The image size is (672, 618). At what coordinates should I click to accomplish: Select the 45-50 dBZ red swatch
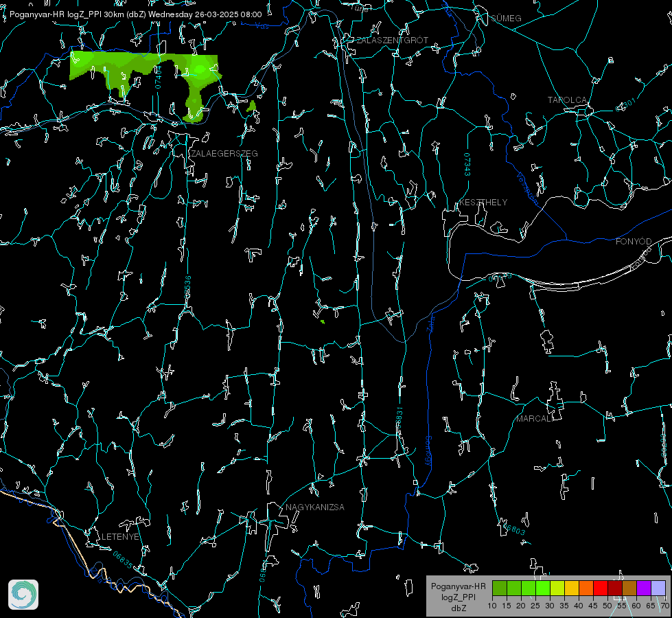pyautogui.click(x=601, y=588)
